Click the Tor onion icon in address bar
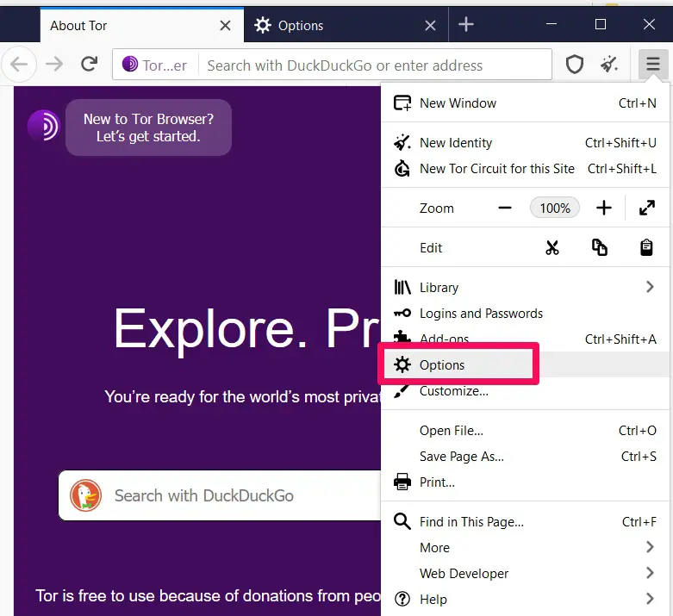673x616 pixels. click(129, 65)
